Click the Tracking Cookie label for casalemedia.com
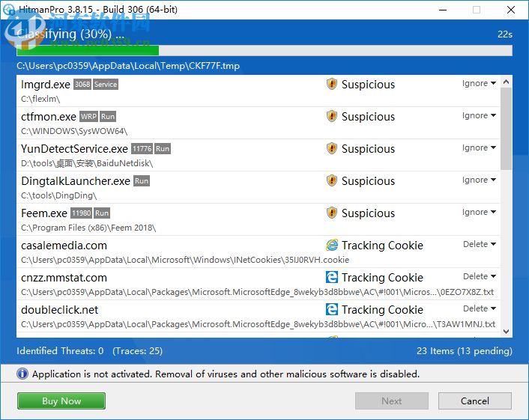Viewport: 529px width, 420px height. pyautogui.click(x=382, y=245)
